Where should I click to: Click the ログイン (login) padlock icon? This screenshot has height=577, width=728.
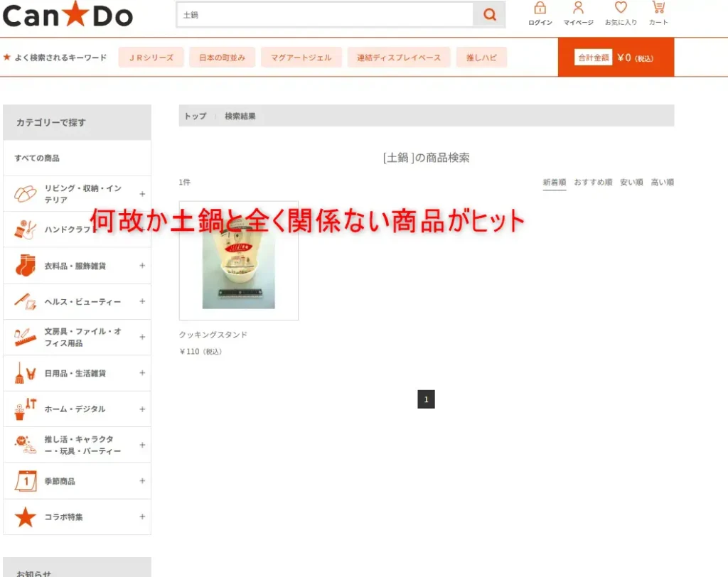tap(539, 10)
